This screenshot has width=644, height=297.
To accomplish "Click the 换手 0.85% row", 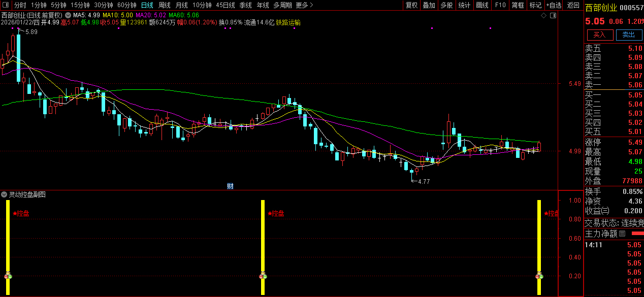I will pos(614,191).
